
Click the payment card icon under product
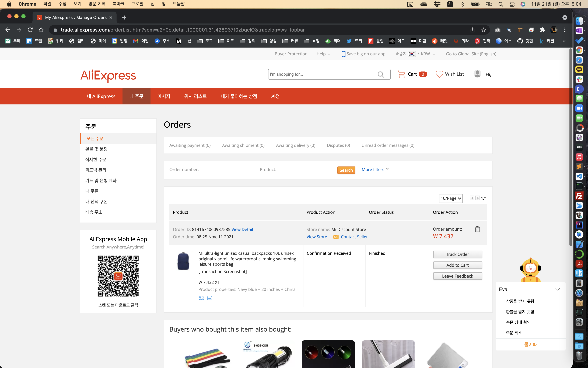pos(210,298)
